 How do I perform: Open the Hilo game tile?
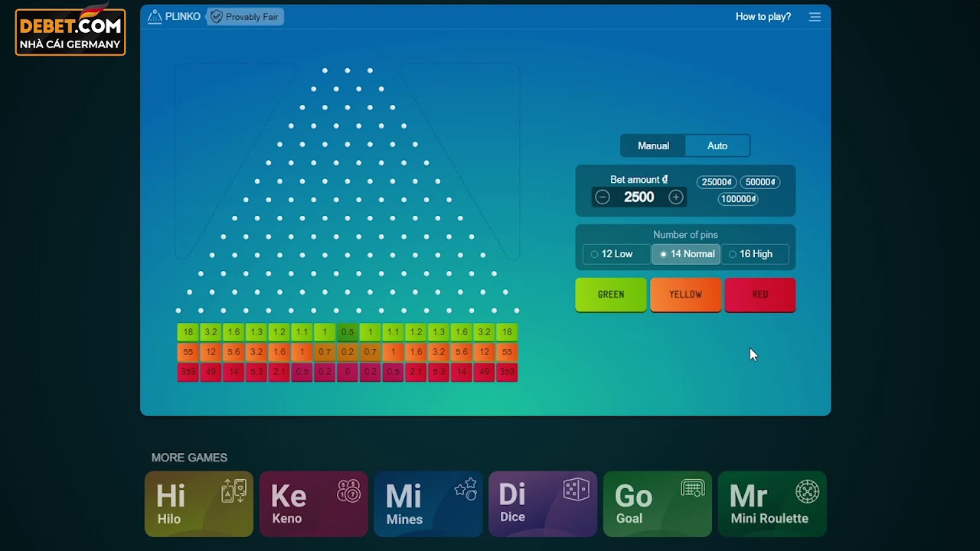199,504
